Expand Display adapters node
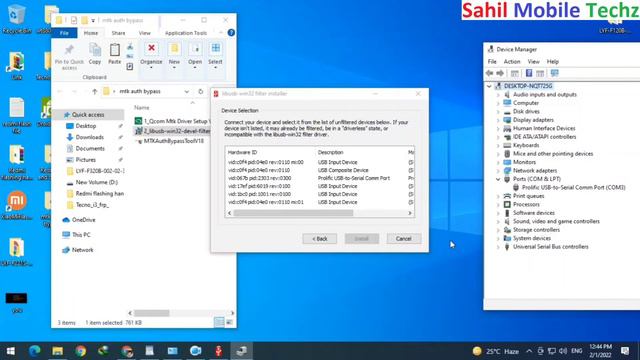This screenshot has height=360, width=640. (x=498, y=120)
